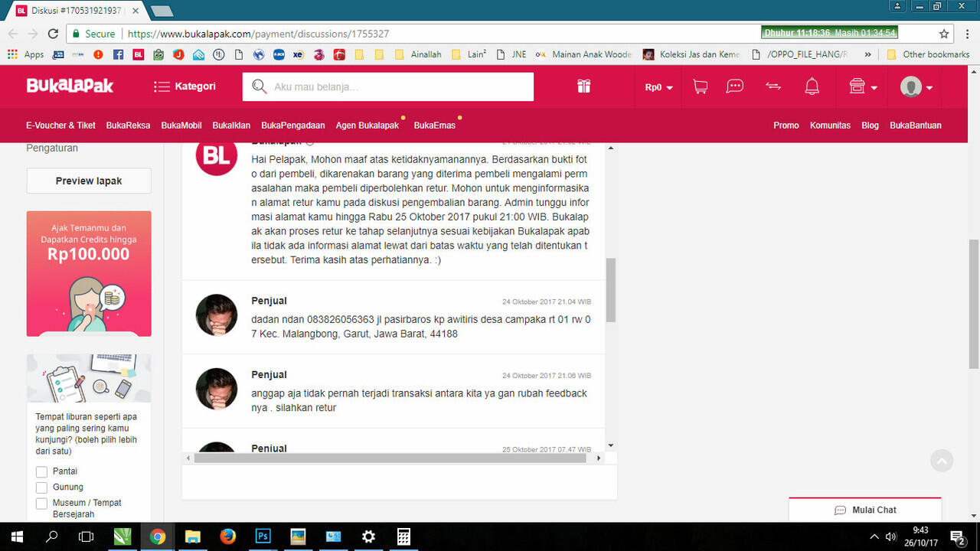
Task: Open Firefox from the taskbar
Action: click(x=227, y=536)
